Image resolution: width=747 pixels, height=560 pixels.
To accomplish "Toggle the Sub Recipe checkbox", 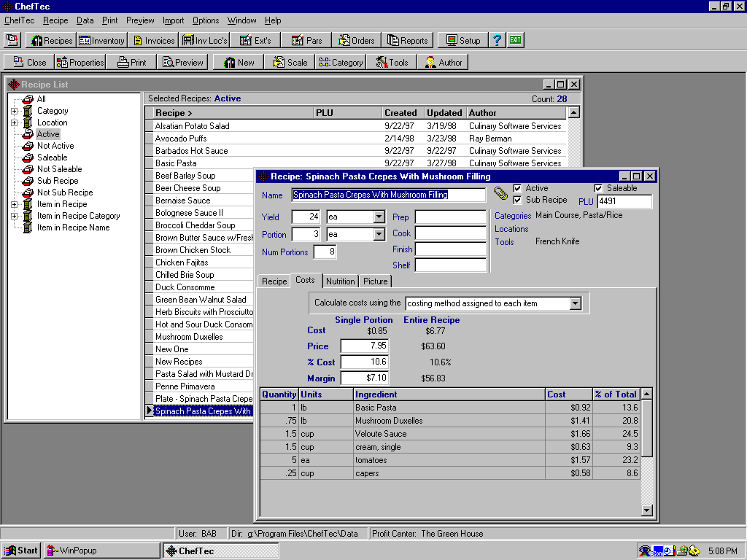I will pyautogui.click(x=517, y=200).
